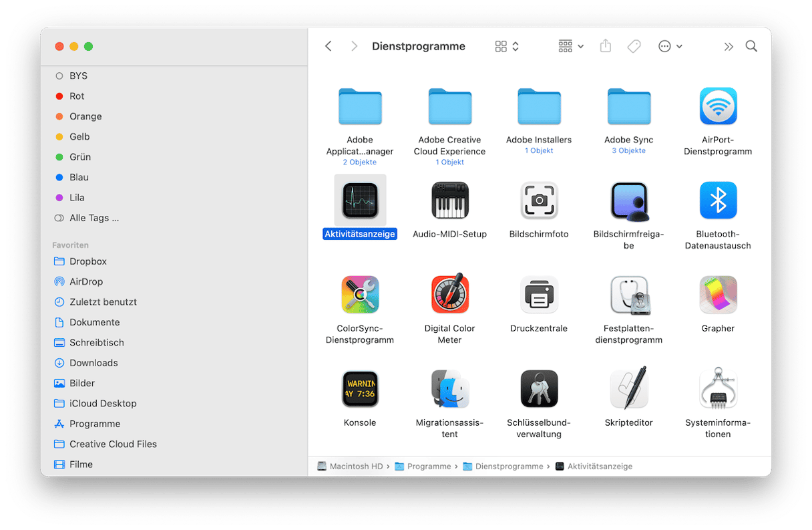Viewport: 812px width, 530px height.
Task: Open the grouping options dropdown
Action: 571,46
